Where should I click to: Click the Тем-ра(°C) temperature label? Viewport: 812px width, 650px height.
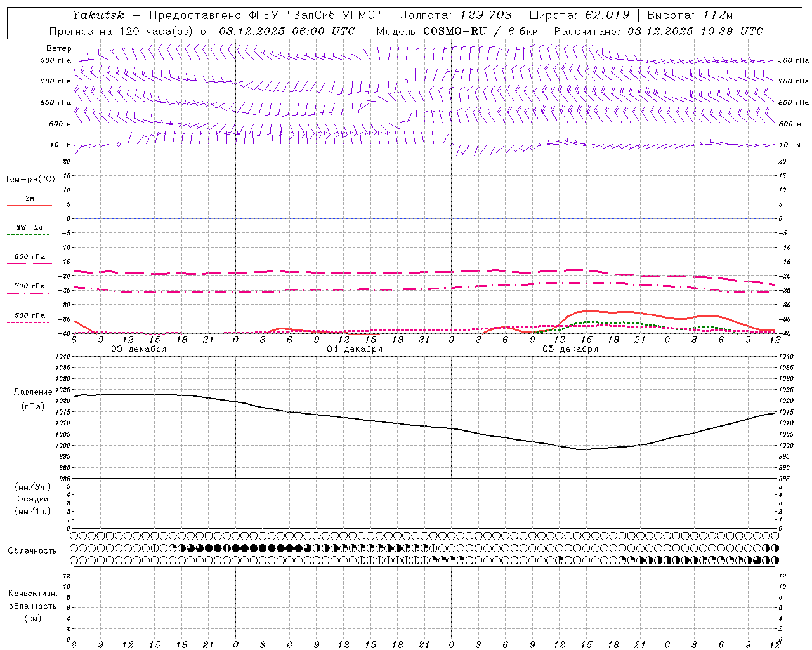[x=30, y=180]
